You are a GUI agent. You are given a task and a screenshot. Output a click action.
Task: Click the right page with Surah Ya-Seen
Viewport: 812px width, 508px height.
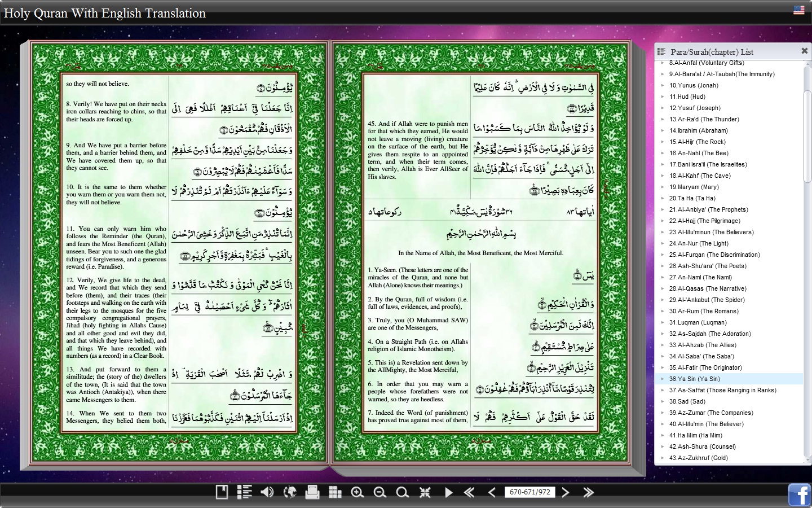tap(480, 253)
